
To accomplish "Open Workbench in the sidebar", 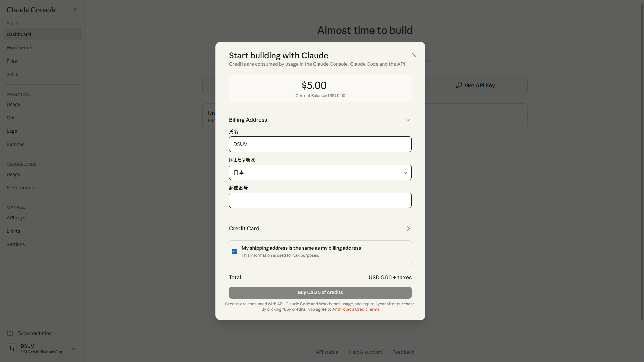I will point(19,48).
